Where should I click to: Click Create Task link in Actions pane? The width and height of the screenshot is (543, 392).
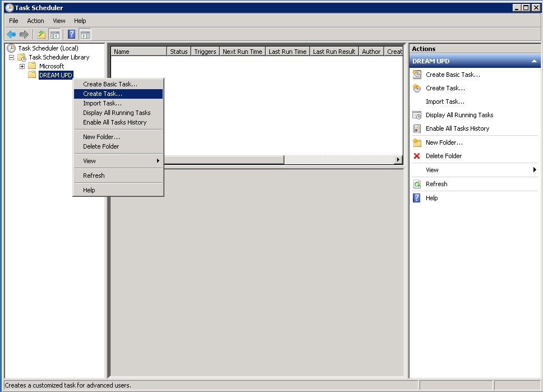pyautogui.click(x=445, y=88)
